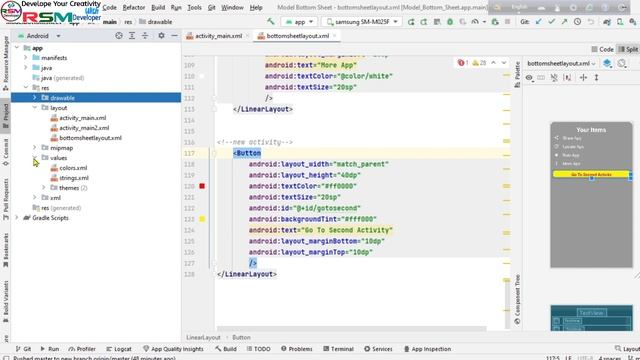Open the Git tool window
640x360 pixels.
[23, 349]
